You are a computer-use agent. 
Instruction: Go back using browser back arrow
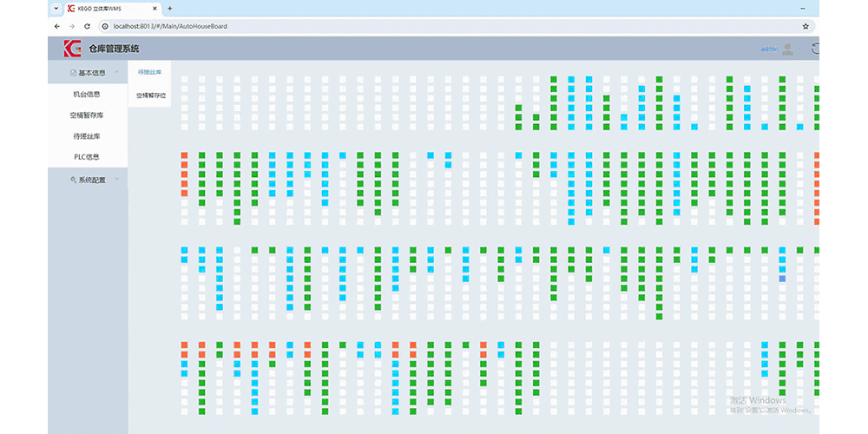[x=57, y=26]
